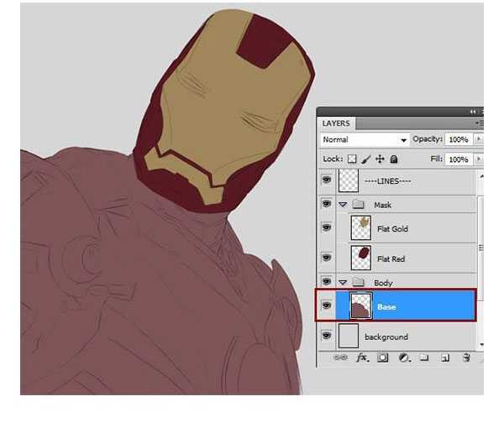Switch to the LAYERS tab
504x433 pixels.
(336, 123)
